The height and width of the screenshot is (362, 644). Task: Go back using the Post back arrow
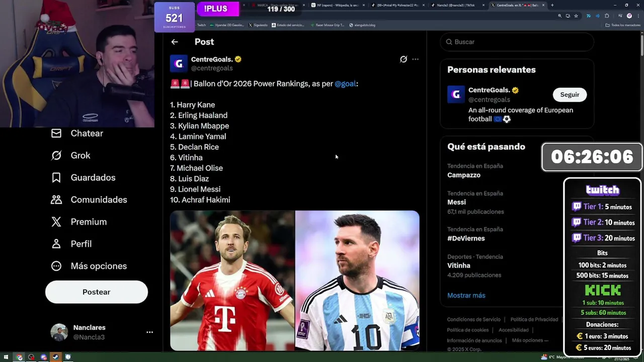(175, 42)
